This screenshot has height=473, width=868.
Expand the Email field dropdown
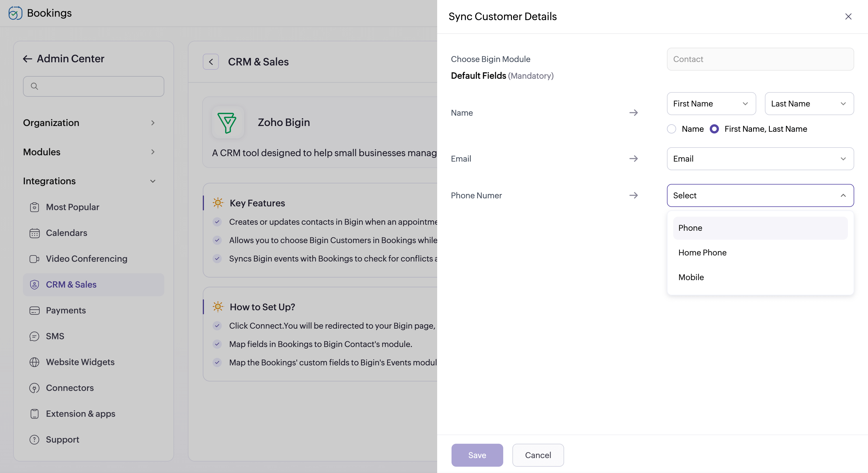[x=760, y=158]
